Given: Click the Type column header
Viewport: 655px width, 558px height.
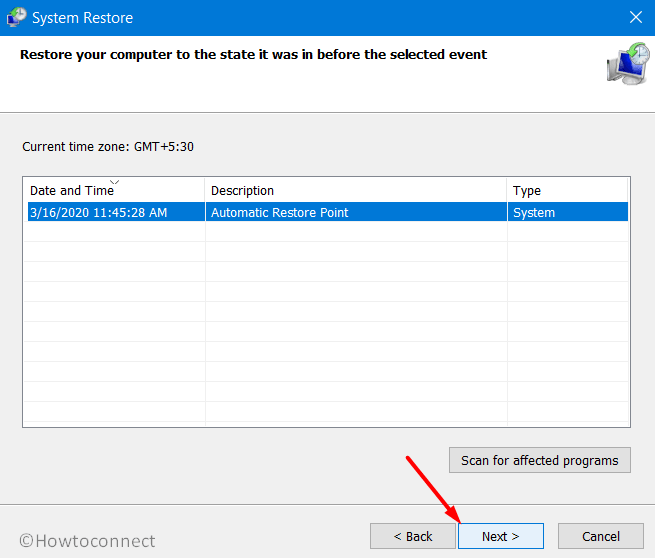Looking at the screenshot, I should [x=567, y=190].
